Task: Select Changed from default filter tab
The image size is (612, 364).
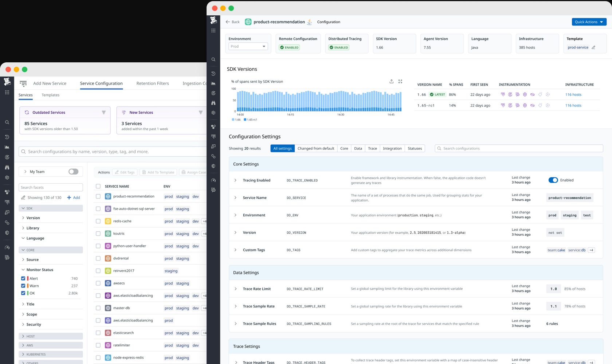Action: click(316, 148)
